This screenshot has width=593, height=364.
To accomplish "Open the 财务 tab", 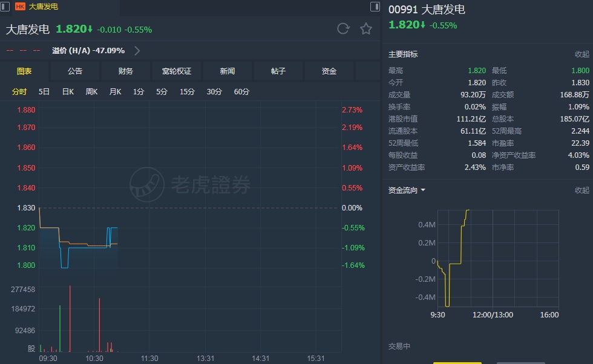I will coord(126,71).
